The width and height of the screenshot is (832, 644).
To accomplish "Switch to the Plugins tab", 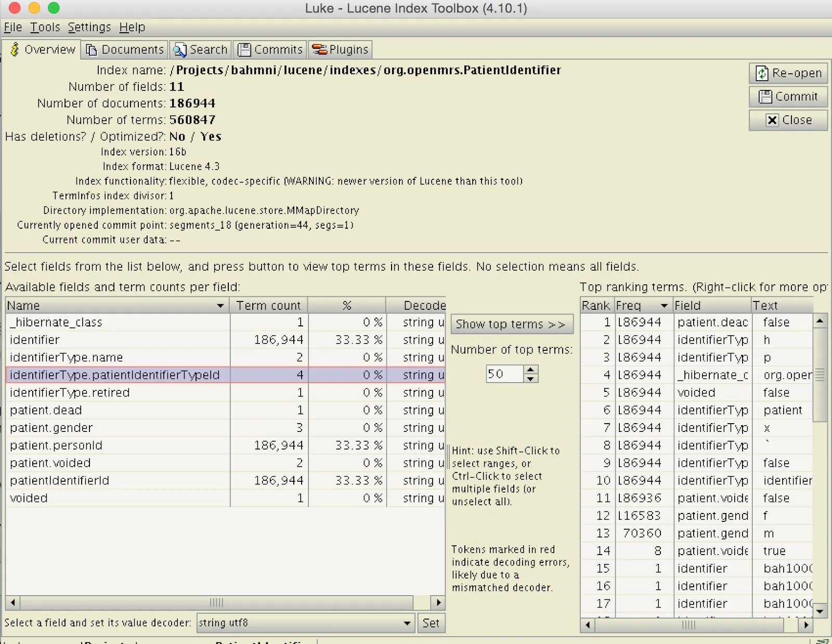I will coord(340,49).
